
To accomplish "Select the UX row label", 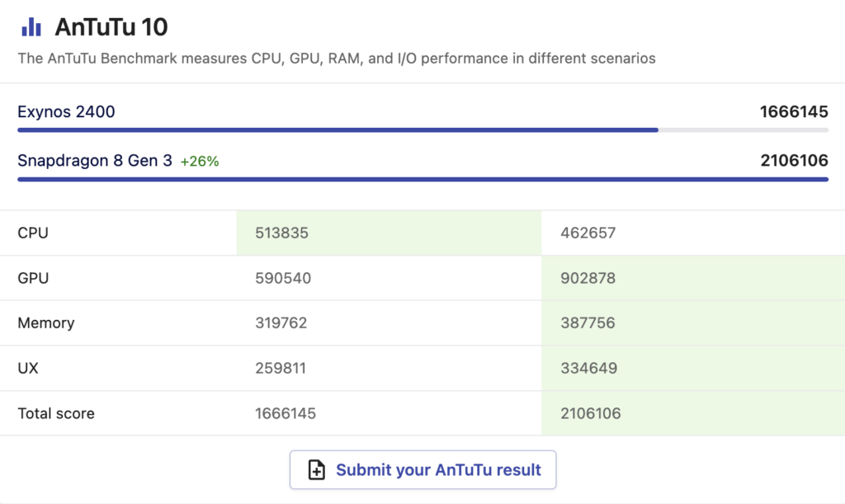I will [28, 368].
